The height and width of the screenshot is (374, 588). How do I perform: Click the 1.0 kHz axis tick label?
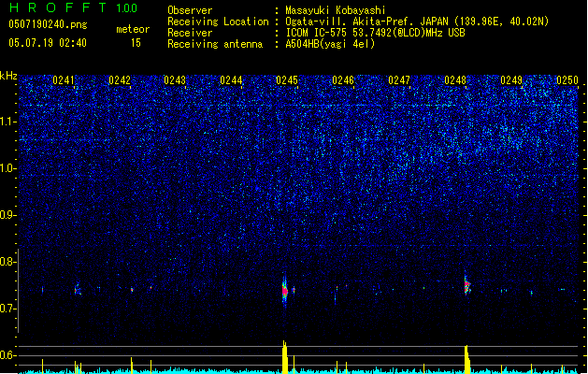[8, 168]
